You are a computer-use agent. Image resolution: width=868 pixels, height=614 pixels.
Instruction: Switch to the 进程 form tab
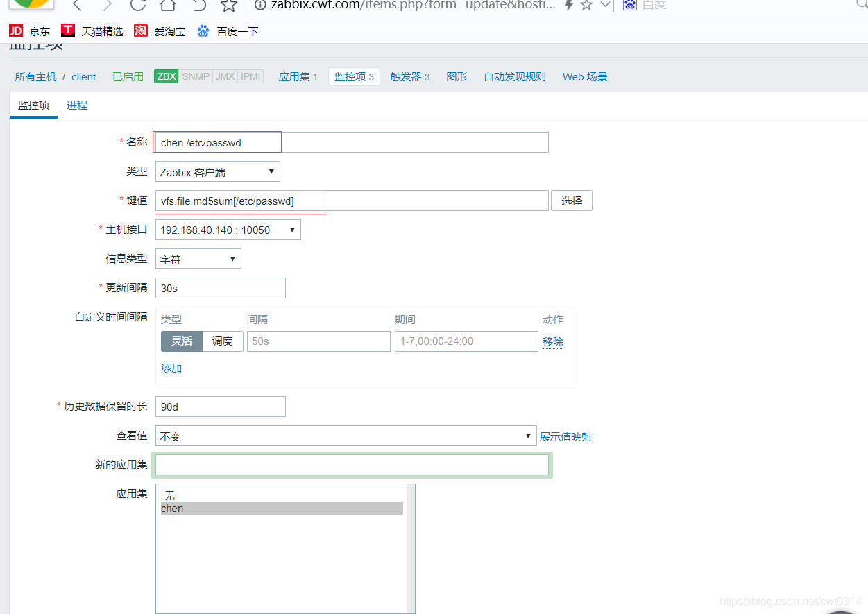click(x=77, y=105)
